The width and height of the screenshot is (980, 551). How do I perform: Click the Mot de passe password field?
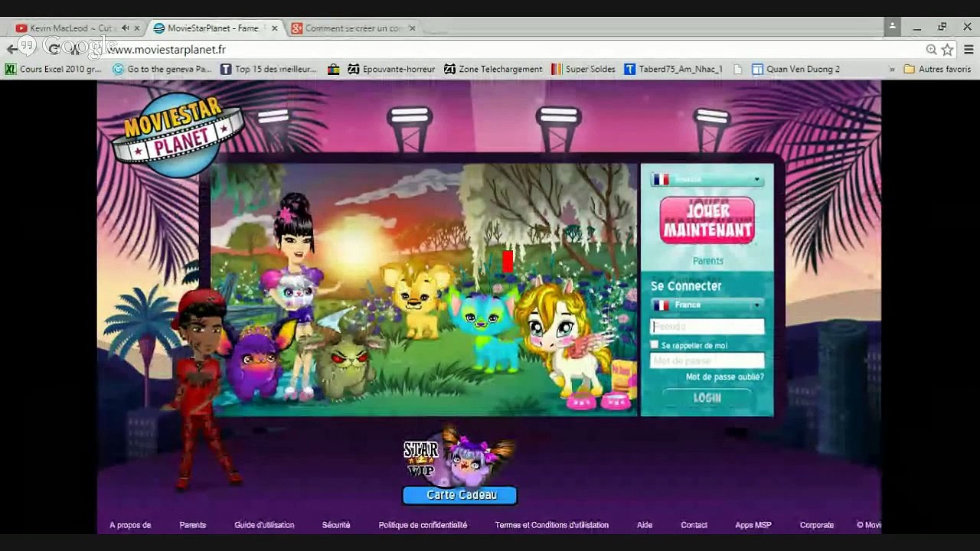[x=707, y=360]
